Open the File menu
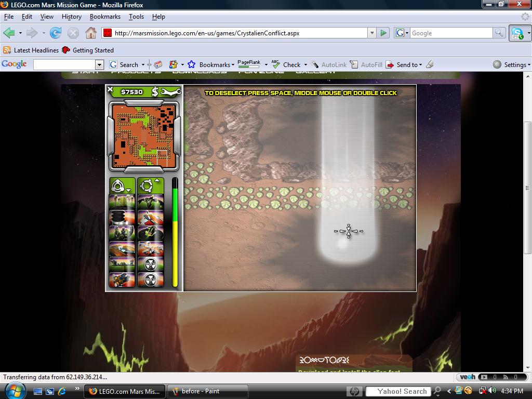Screen dimensions: 532x399 [x=9, y=17]
